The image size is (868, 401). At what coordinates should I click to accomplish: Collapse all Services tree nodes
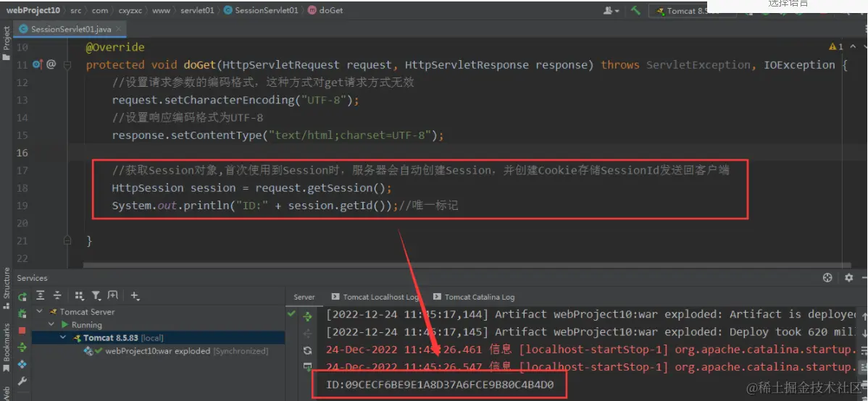coord(57,296)
